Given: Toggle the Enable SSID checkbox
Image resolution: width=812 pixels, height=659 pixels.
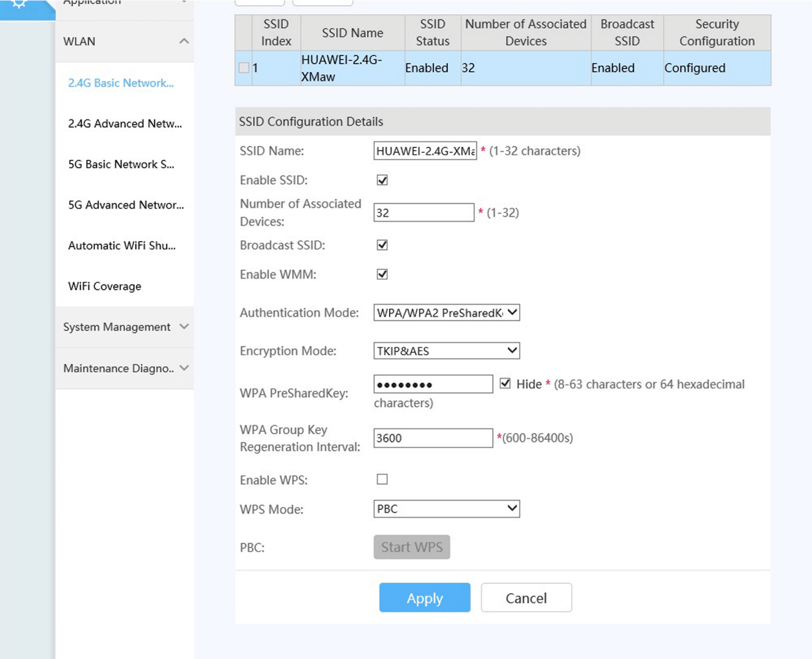Looking at the screenshot, I should tap(382, 180).
